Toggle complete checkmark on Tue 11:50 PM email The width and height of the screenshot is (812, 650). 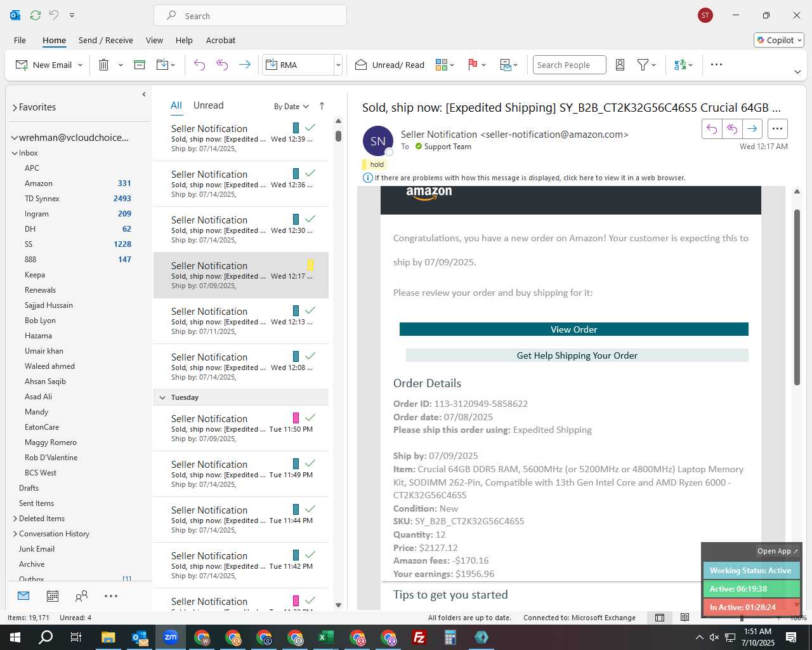coord(310,418)
